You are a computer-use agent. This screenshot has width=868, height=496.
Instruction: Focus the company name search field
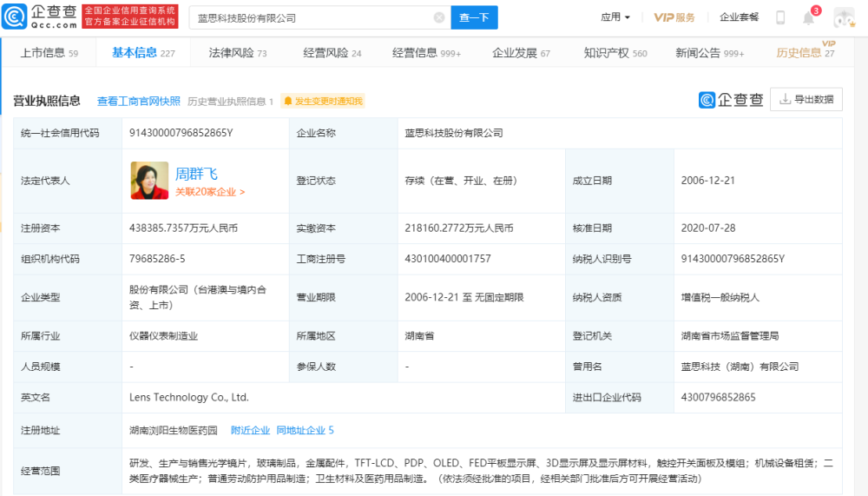312,17
